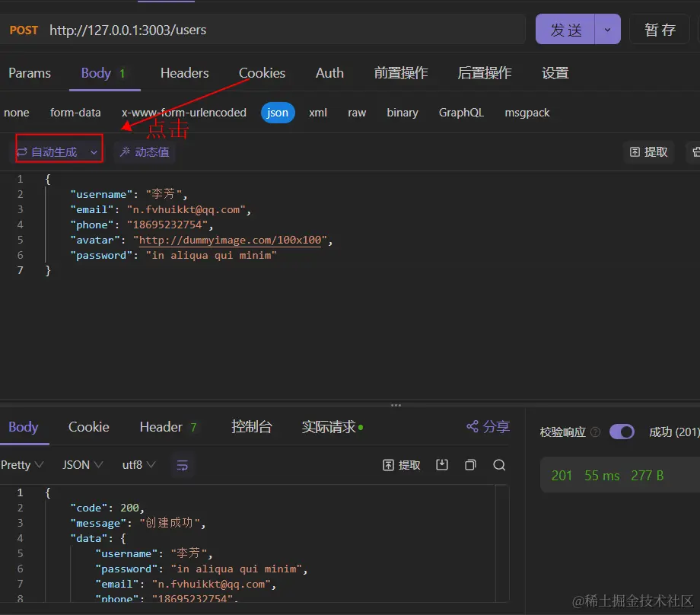Open the request Headers tab
Viewport: 700px width, 615px height.
pyautogui.click(x=184, y=73)
